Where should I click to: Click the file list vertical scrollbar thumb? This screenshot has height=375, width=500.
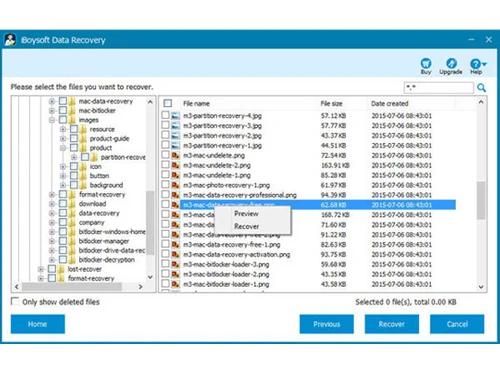point(481,200)
